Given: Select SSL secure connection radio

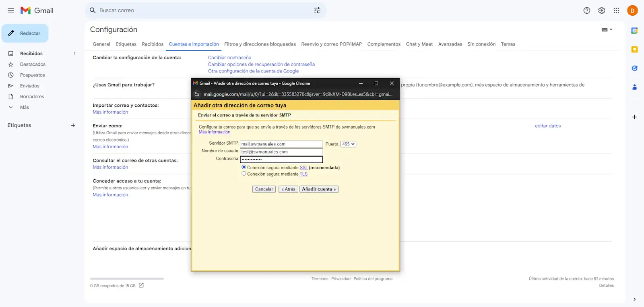Looking at the screenshot, I should click(x=244, y=167).
